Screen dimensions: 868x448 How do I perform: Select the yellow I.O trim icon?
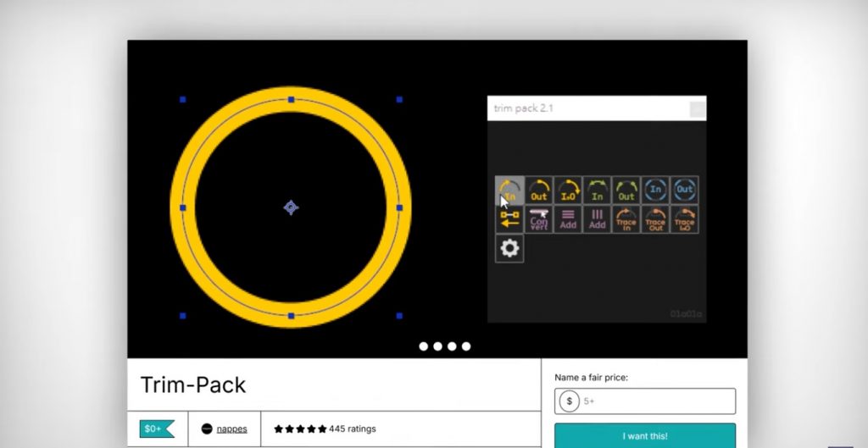click(568, 191)
